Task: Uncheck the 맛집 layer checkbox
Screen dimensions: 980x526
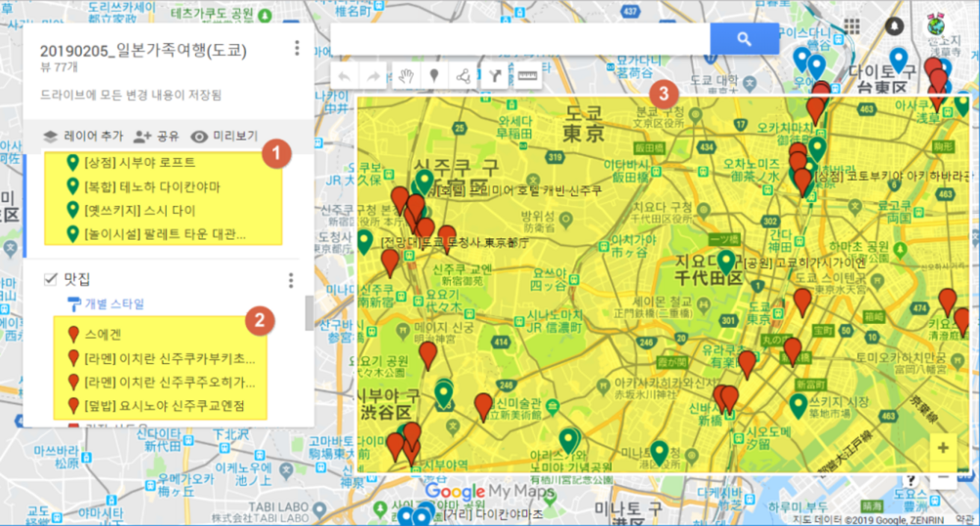Action: [x=51, y=279]
